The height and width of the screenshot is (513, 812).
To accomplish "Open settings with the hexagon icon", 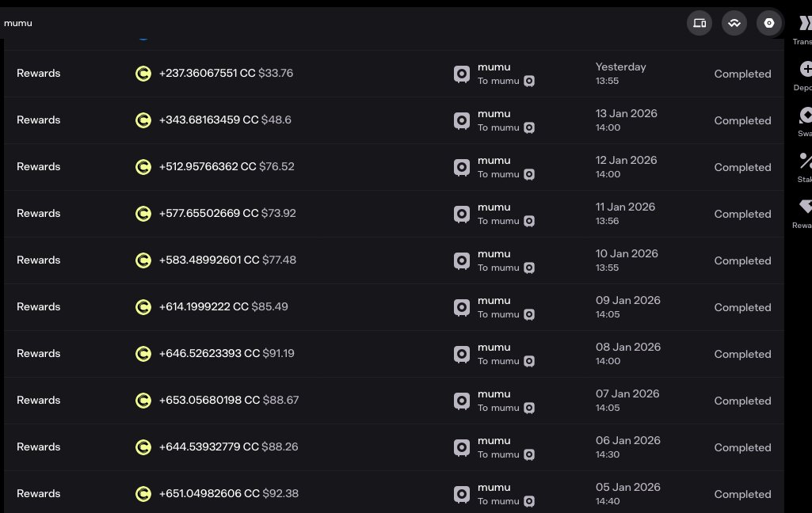I will (768, 23).
